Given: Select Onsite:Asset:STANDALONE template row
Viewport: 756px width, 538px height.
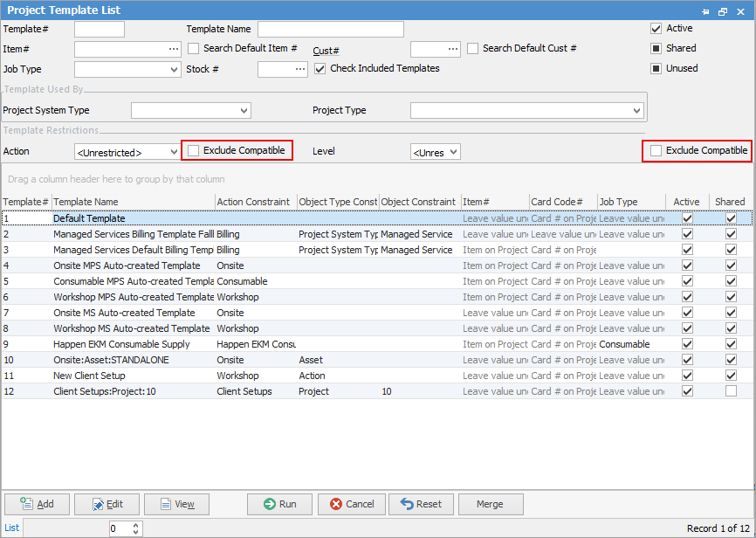Looking at the screenshot, I should [x=376, y=360].
